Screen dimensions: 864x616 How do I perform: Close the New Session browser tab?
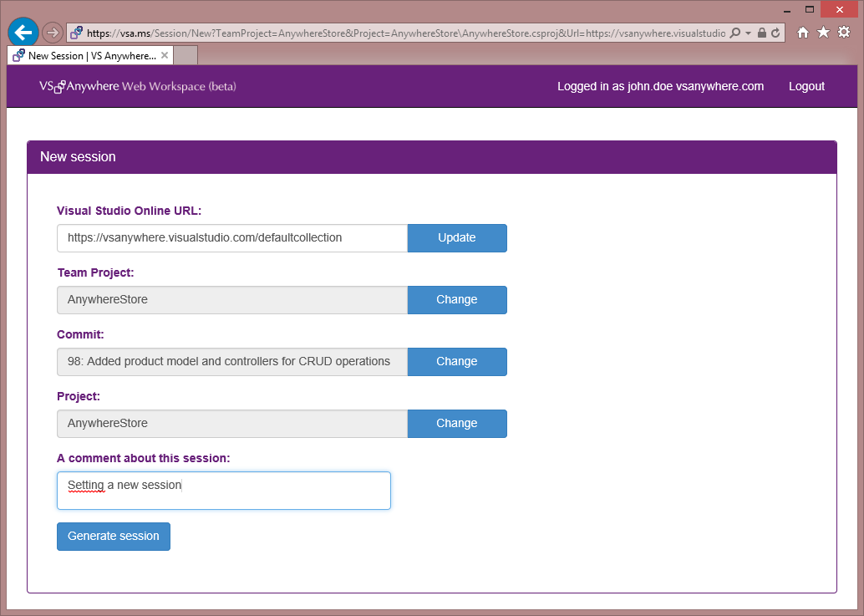click(165, 56)
